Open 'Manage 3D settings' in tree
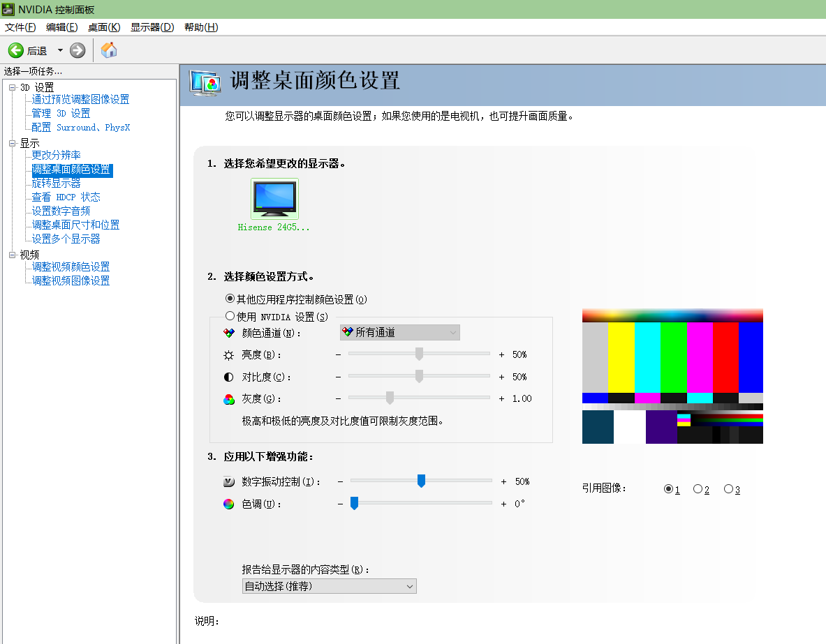Viewport: 826px width, 644px height. [x=61, y=113]
